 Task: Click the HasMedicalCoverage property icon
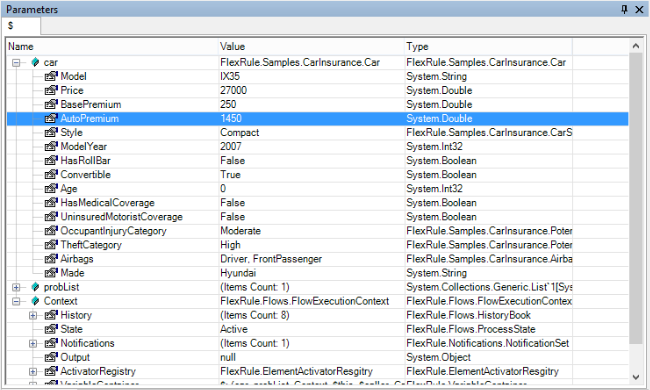(x=51, y=203)
